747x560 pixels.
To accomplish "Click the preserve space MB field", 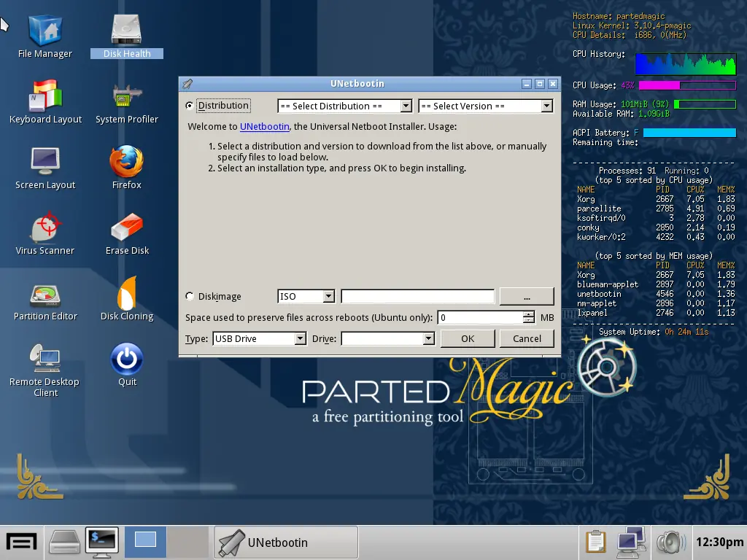I will [480, 318].
